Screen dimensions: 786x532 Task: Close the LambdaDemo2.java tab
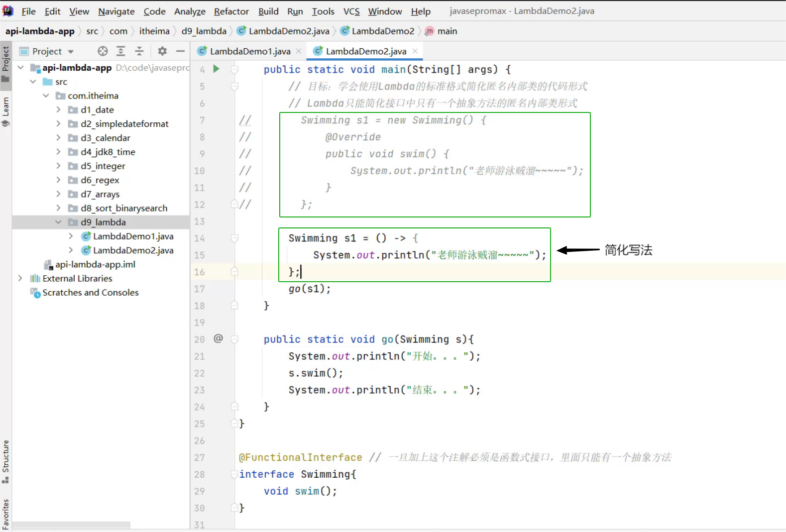click(x=415, y=51)
